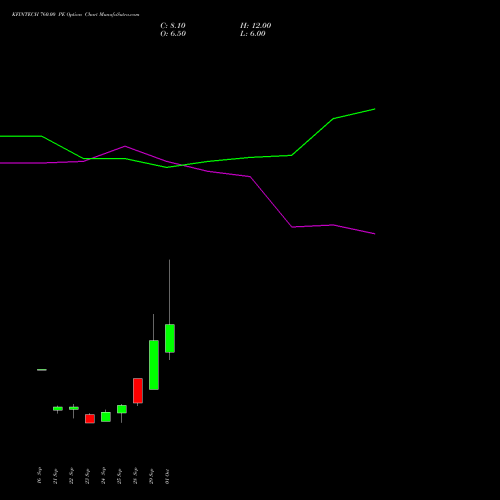Click the close value C: 8.10
500x500 pixels.
pos(173,26)
